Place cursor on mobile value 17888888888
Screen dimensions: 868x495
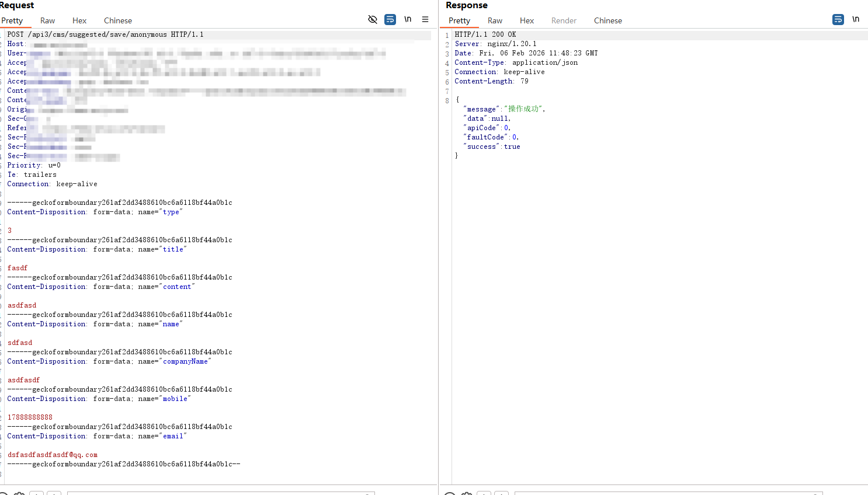pos(30,417)
